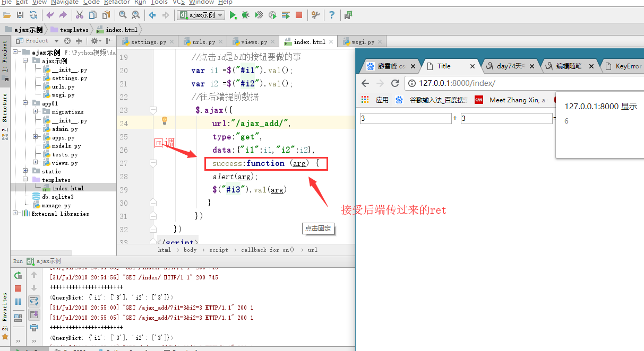Stop the process via toolbar red square
Image resolution: width=644 pixels, height=351 pixels.
(x=299, y=15)
